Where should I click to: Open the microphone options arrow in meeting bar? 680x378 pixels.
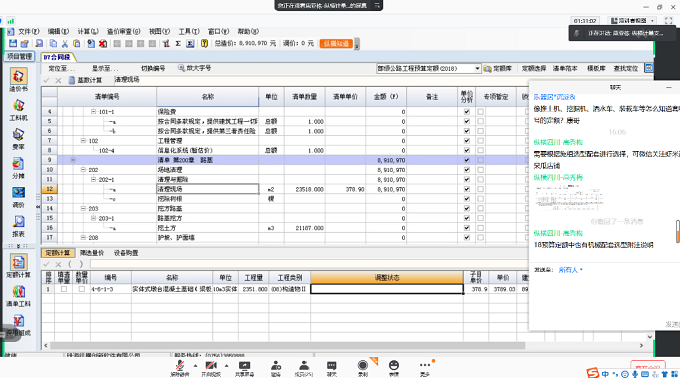(195, 365)
